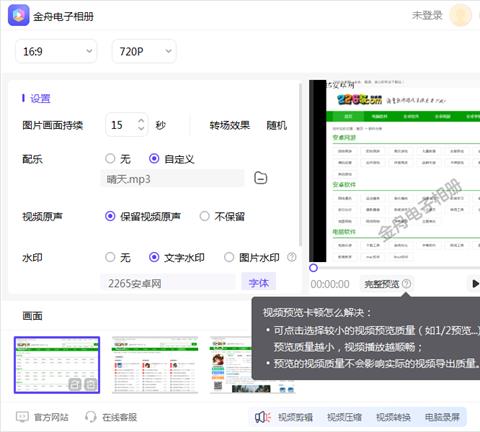Click the 晴天.mp3 music file field
This screenshot has height=432, width=480.
[172, 179]
